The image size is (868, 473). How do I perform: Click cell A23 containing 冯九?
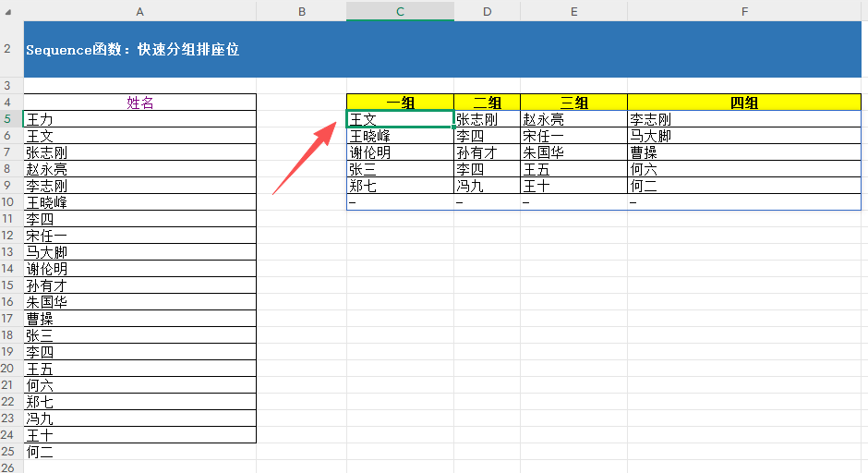click(x=140, y=418)
